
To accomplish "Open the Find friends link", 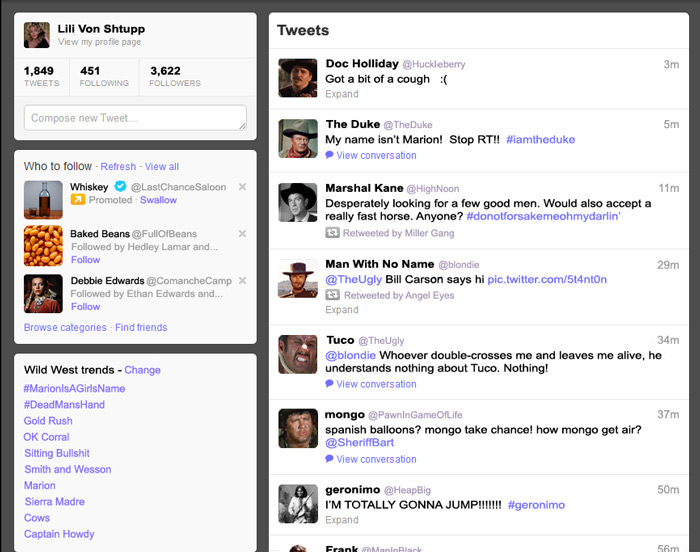I will coord(141,327).
